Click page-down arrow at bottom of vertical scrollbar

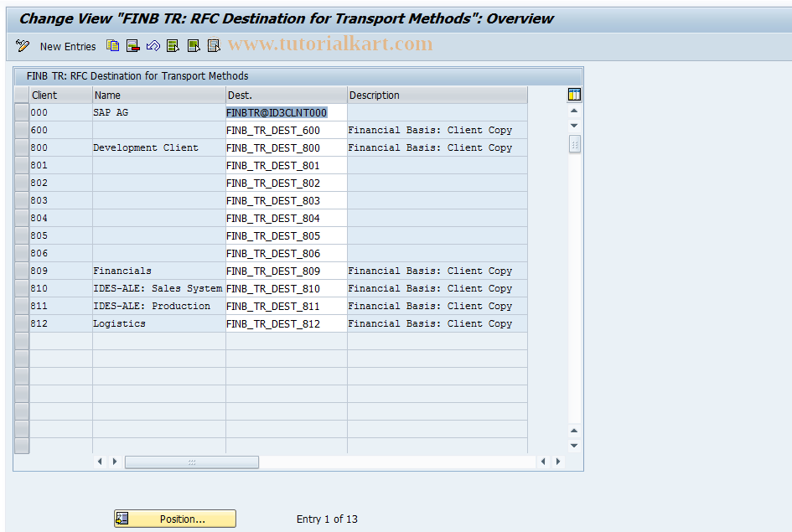click(x=574, y=446)
